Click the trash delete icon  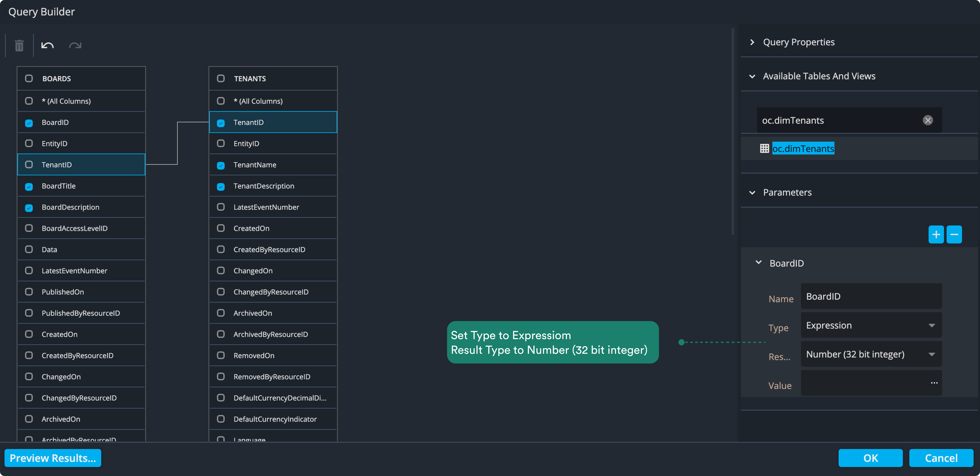click(x=19, y=46)
